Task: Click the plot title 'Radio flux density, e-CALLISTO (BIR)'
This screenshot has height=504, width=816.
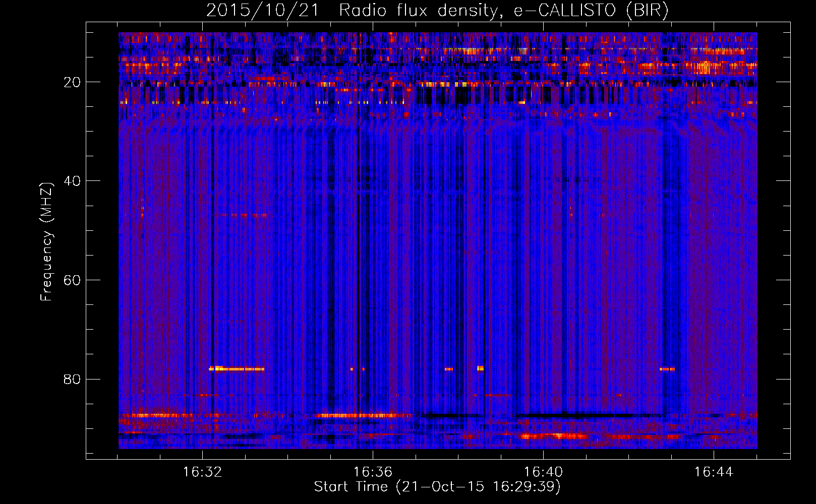Action: (x=503, y=11)
